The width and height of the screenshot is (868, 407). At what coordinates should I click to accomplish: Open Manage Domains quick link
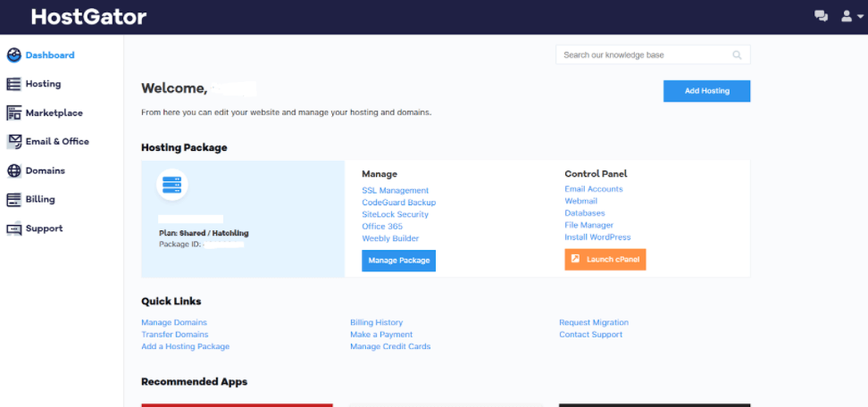(174, 322)
